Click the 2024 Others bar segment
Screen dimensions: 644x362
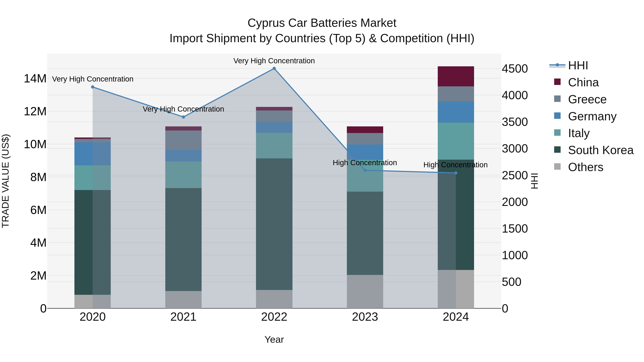[x=455, y=289]
